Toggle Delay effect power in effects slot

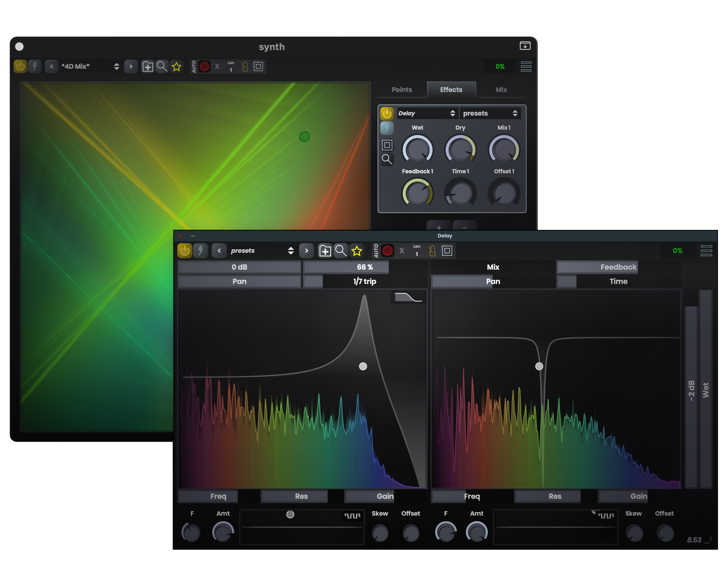pyautogui.click(x=387, y=114)
